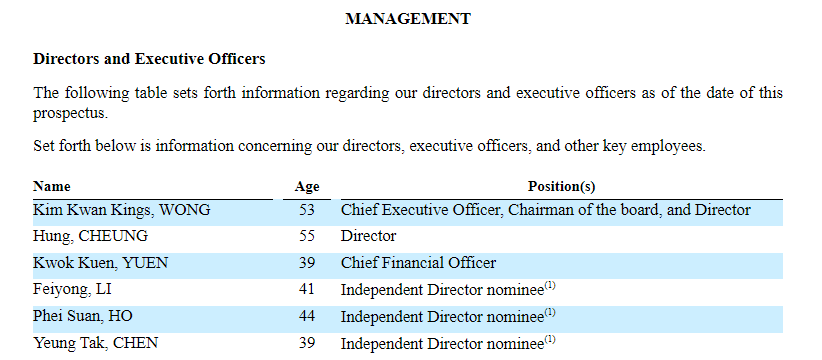The image size is (822, 360).
Task: Select the Chief Financial Officer position text
Action: click(418, 263)
